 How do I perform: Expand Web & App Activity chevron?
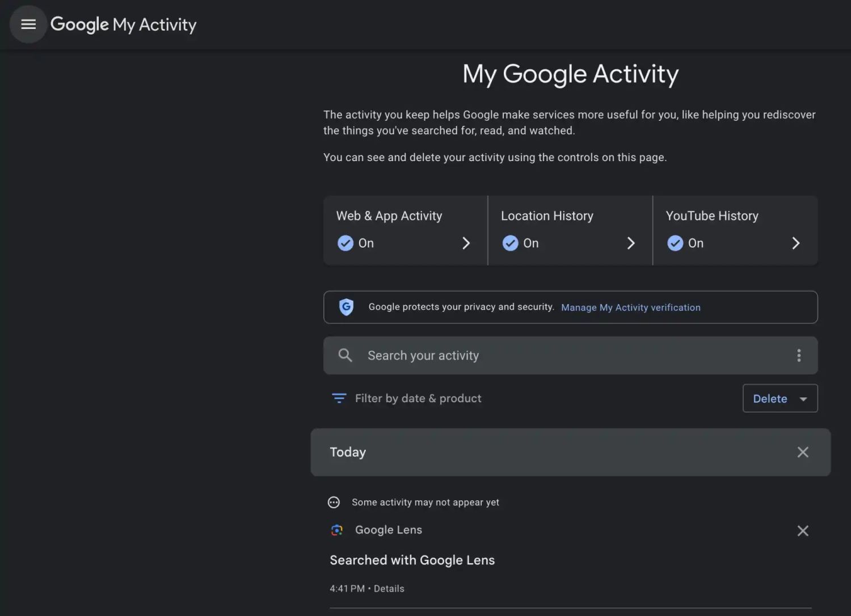click(466, 243)
